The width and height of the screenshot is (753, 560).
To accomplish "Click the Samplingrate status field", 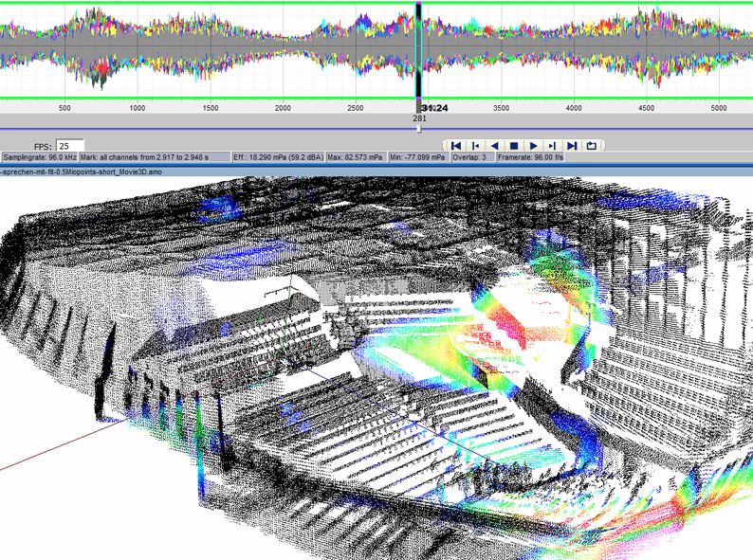I will (x=40, y=157).
